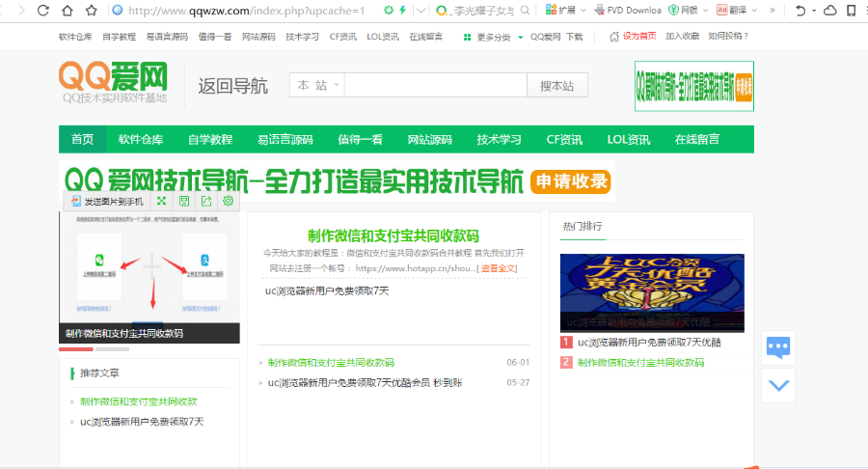Open headline 制作微信和支付宝共同收款码
The height and width of the screenshot is (469, 868).
point(393,235)
